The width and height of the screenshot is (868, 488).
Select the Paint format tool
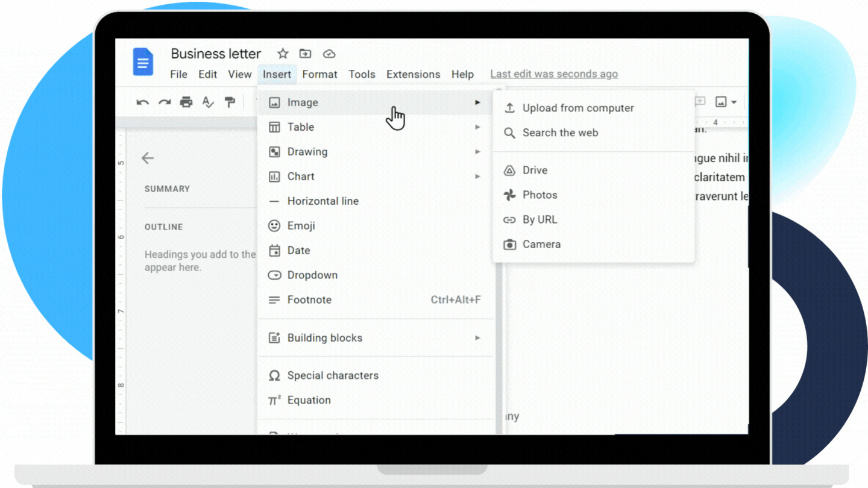tap(230, 101)
